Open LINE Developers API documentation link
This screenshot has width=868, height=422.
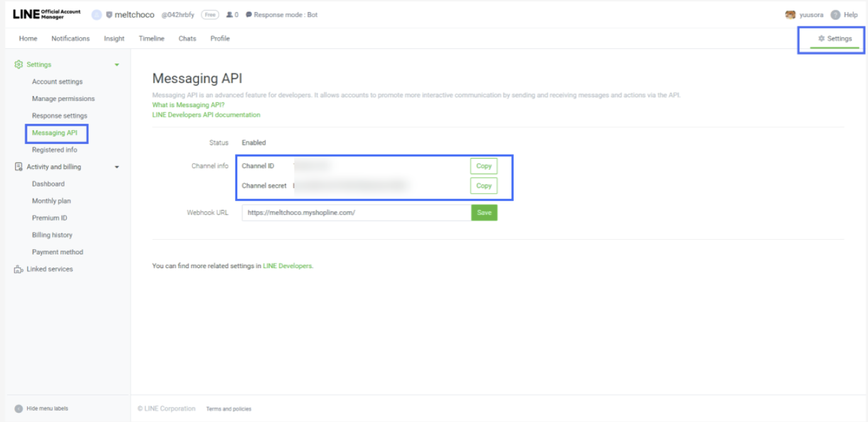point(206,115)
